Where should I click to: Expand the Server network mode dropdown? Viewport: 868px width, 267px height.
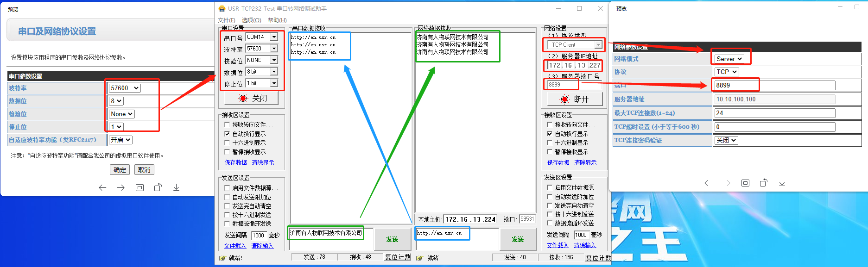[x=729, y=59]
